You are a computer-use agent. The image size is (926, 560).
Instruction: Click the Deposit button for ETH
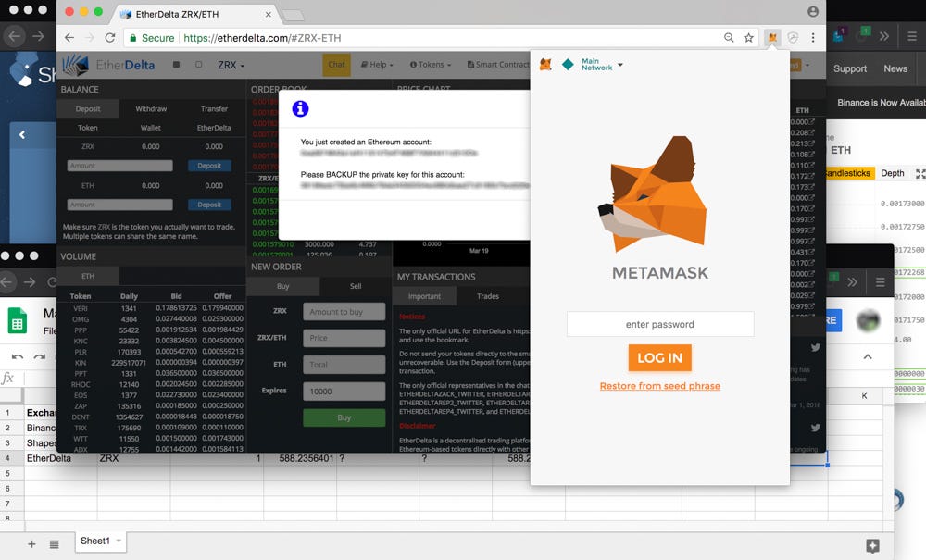(209, 205)
